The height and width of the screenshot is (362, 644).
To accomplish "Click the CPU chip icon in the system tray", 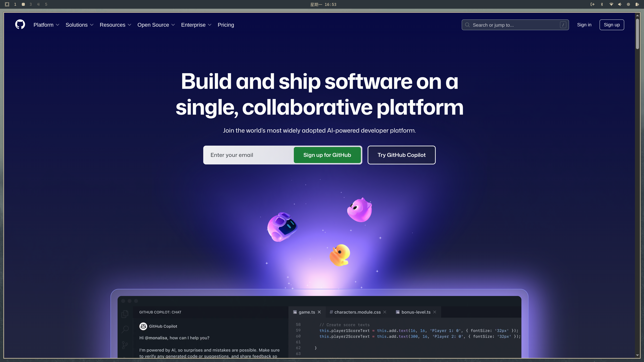I will coord(628,4).
